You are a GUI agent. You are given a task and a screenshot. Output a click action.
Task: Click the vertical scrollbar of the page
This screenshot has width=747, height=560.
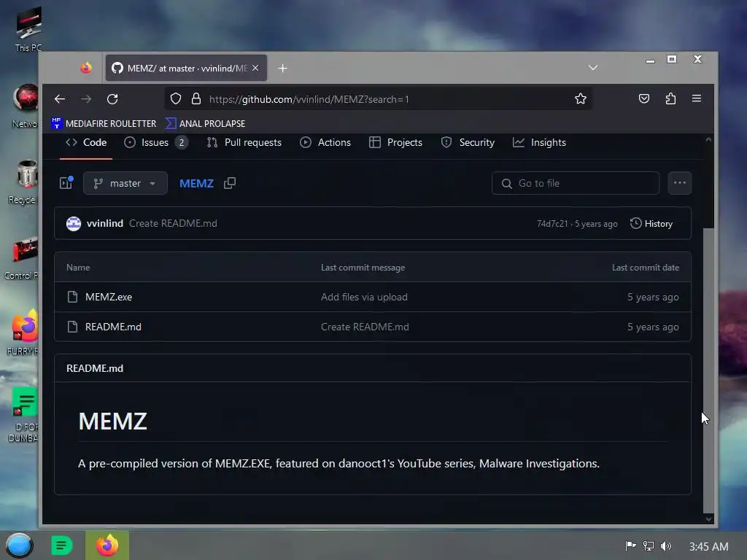708,370
